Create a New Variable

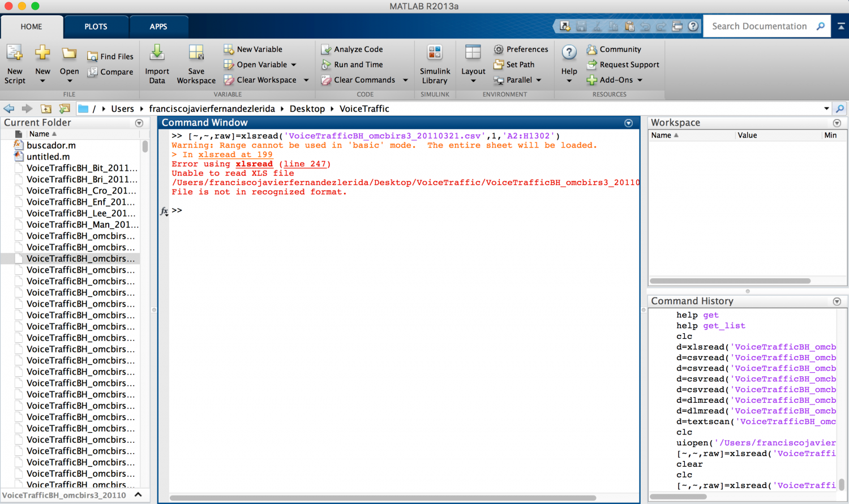(x=253, y=49)
